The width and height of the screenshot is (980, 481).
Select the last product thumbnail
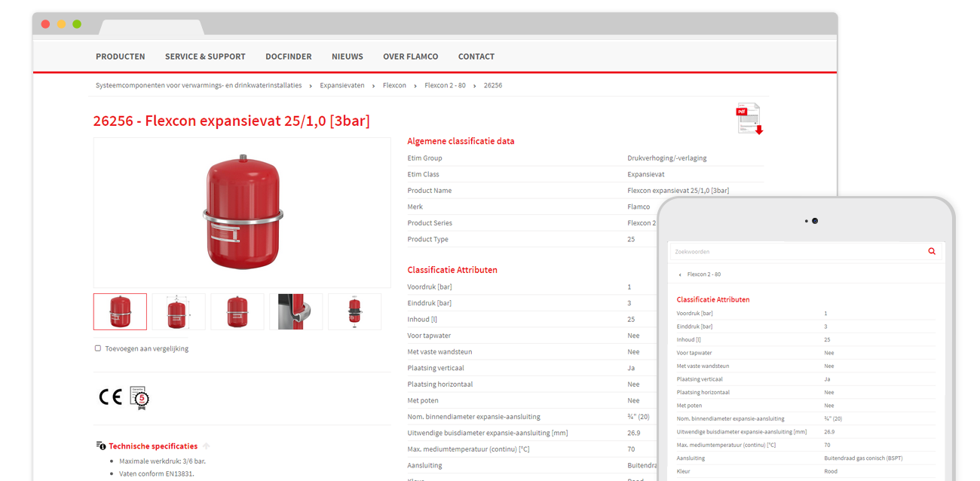click(354, 311)
